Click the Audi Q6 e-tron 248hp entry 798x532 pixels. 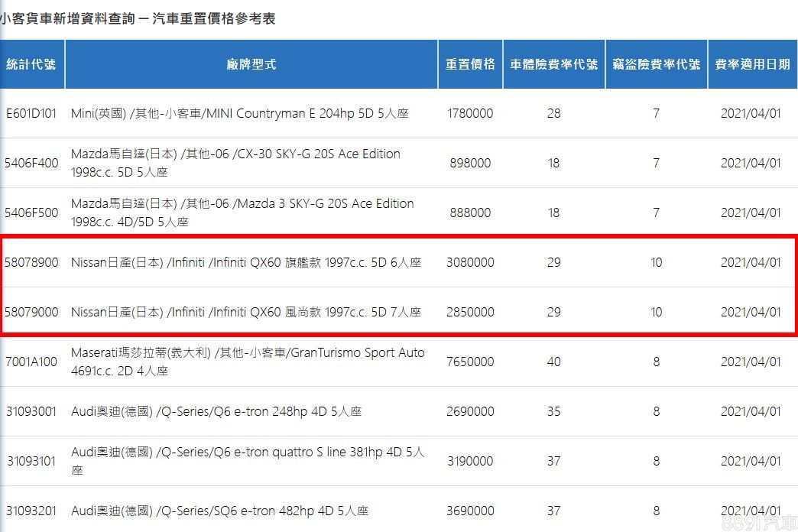click(x=216, y=411)
